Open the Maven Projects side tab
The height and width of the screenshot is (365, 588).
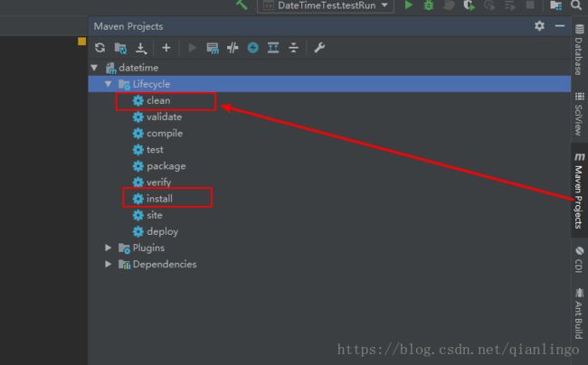pos(579,190)
